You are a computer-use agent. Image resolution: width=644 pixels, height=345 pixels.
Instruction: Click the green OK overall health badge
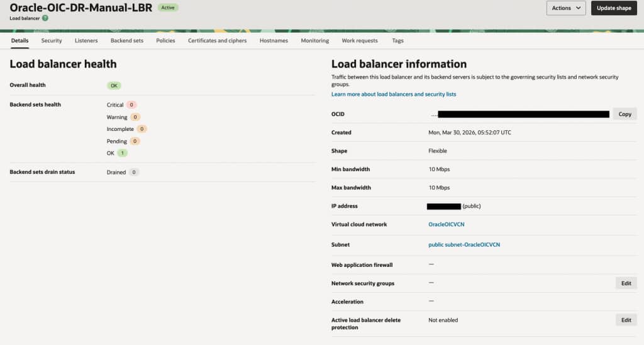point(114,85)
